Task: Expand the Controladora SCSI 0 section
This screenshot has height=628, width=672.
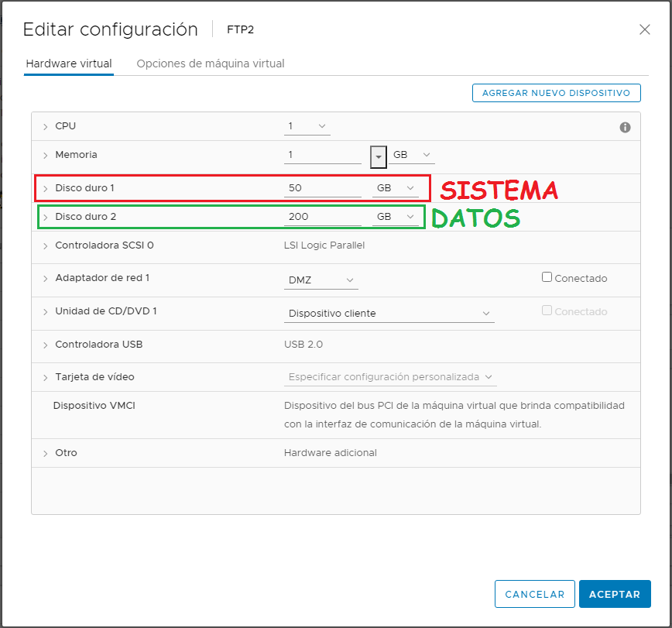Action: pos(46,245)
